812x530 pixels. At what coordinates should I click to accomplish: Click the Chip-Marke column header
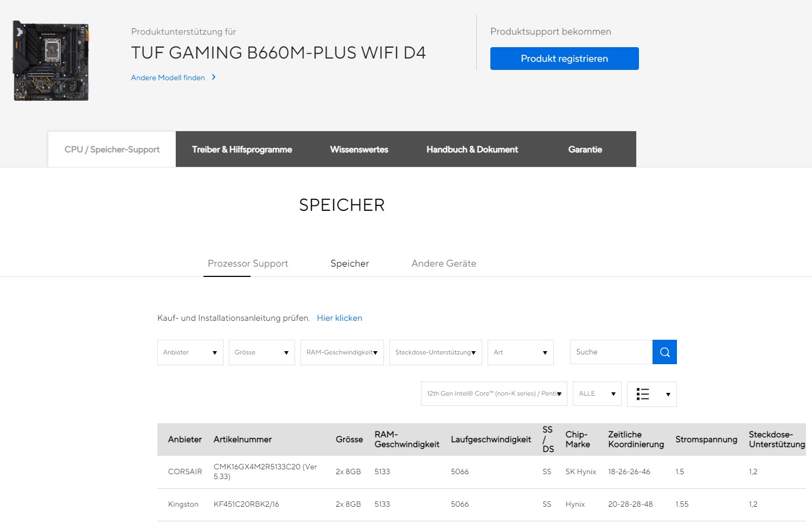coord(578,439)
